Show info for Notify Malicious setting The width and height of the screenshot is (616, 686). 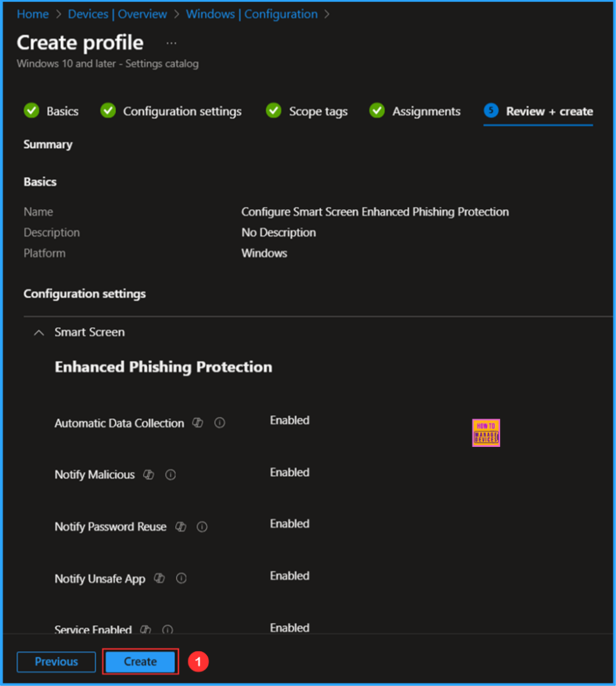coord(170,475)
